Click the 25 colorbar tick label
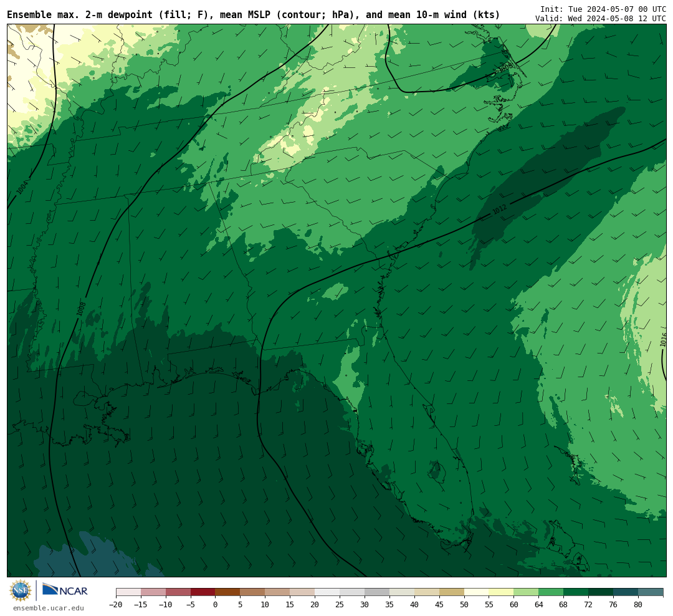Screen dimensions: 673x616 point(340,605)
